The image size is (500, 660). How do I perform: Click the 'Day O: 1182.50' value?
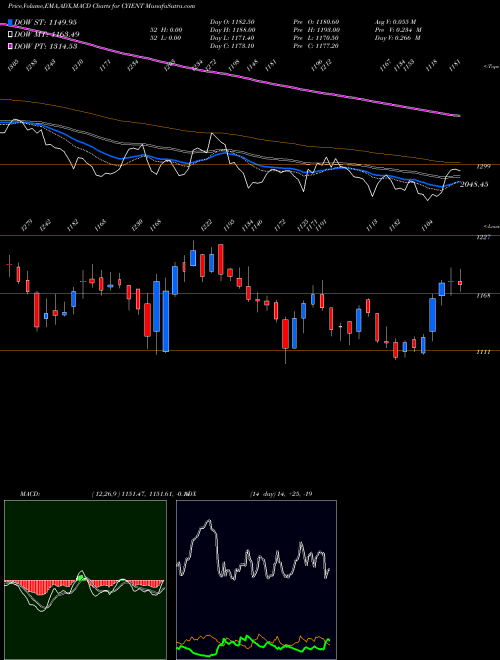click(232, 22)
